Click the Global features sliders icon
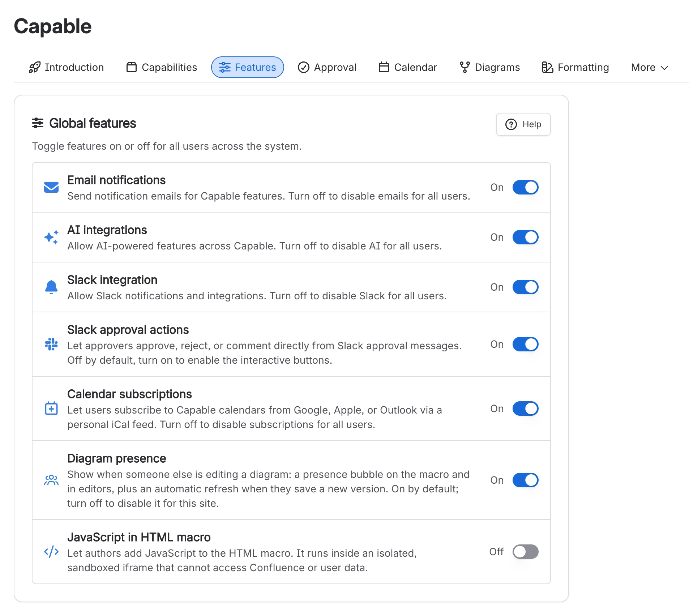Image resolution: width=689 pixels, height=616 pixels. coord(38,123)
